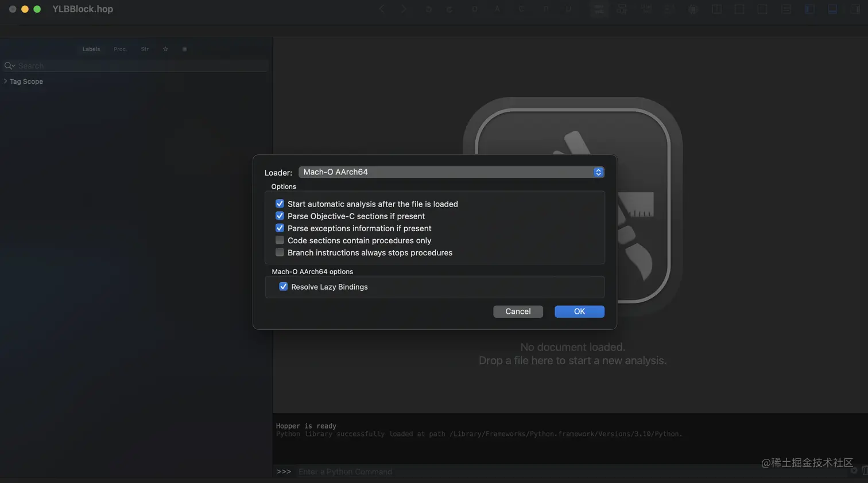Toggle Start automatic analysis after file loaded
868x483 pixels.
280,204
